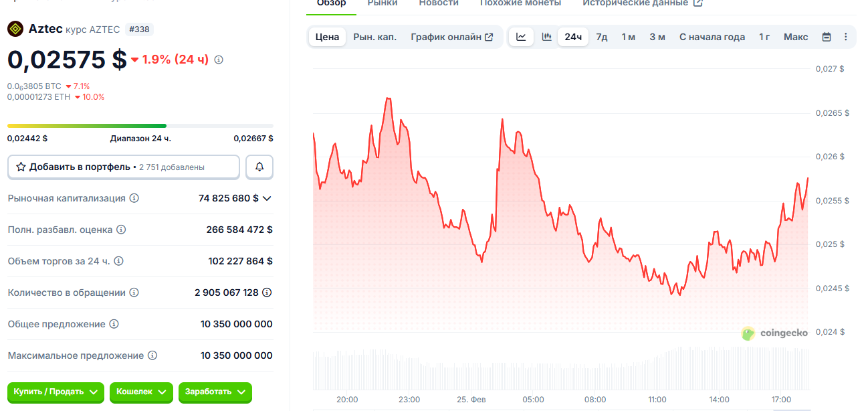Click info icon beside Полн. разбавл. оценка
The height and width of the screenshot is (411, 868).
coord(121,230)
